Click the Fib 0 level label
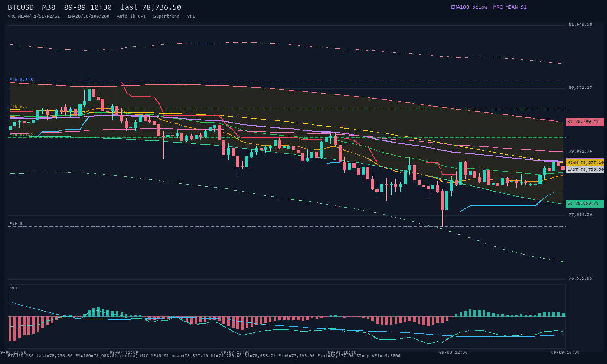 click(x=16, y=224)
